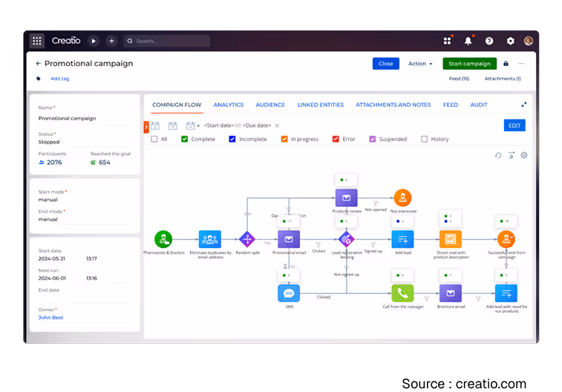562x392 pixels.
Task: Check the All checkbox
Action: tap(154, 139)
